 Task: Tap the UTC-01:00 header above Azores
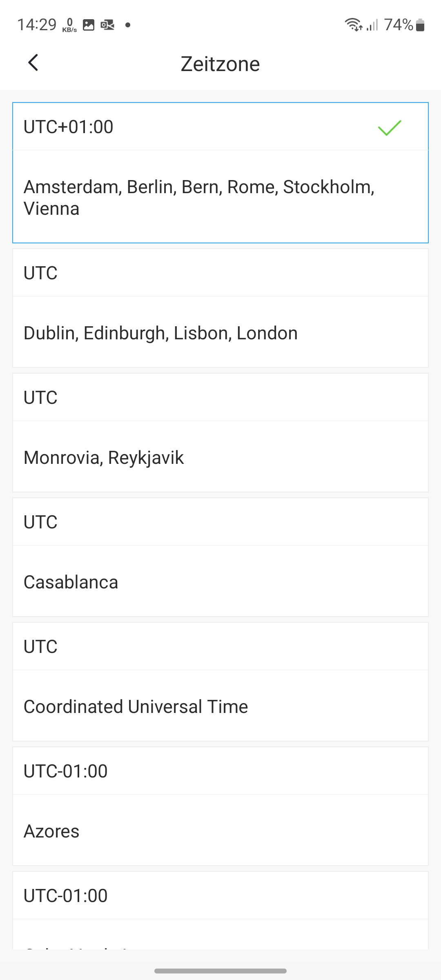[66, 771]
